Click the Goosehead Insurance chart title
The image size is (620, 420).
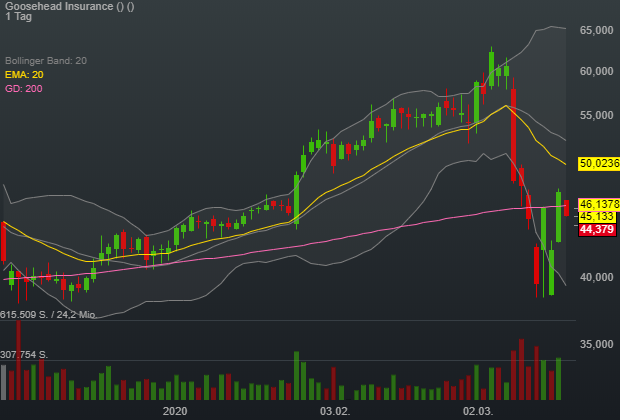(x=70, y=6)
